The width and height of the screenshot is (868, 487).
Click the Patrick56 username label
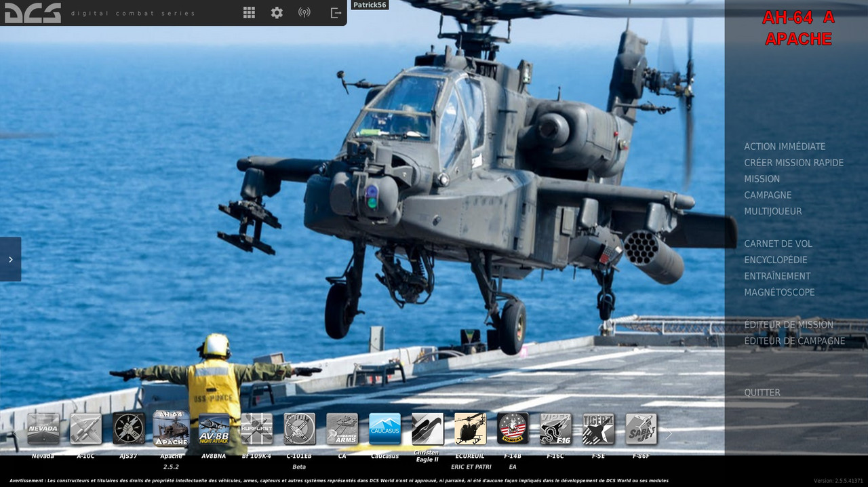[370, 5]
